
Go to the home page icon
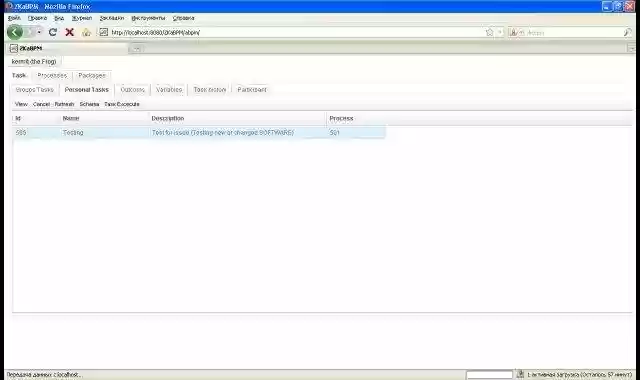[x=86, y=32]
